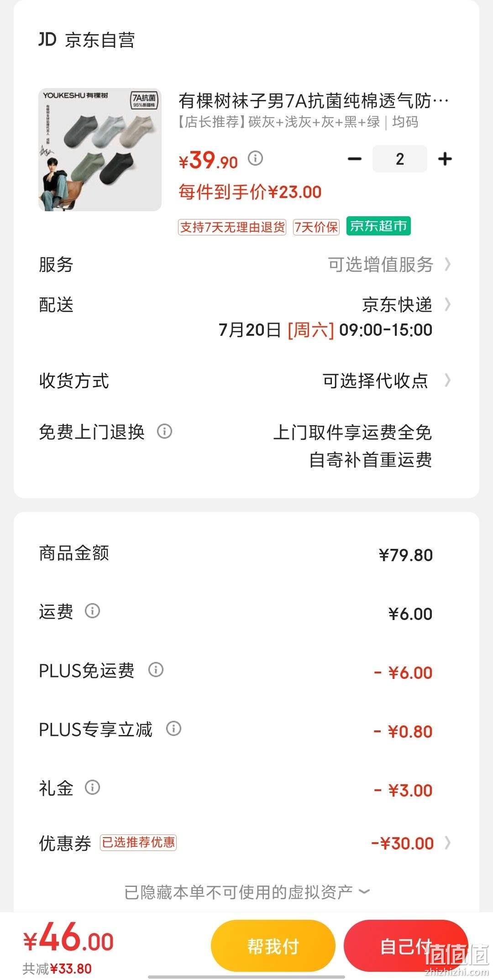Image resolution: width=493 pixels, height=980 pixels.
Task: Tap info icon next to PLUS免运费
Action: click(x=156, y=669)
